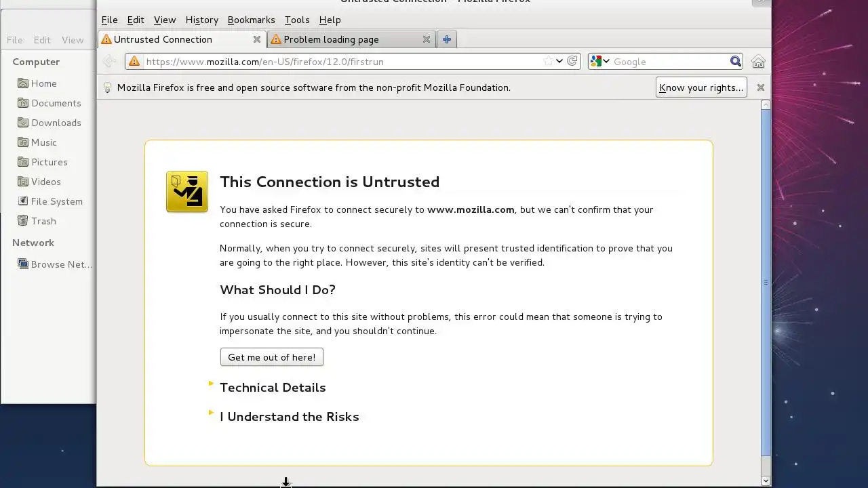868x488 pixels.
Task: Click the Music folder icon
Action: 23,142
